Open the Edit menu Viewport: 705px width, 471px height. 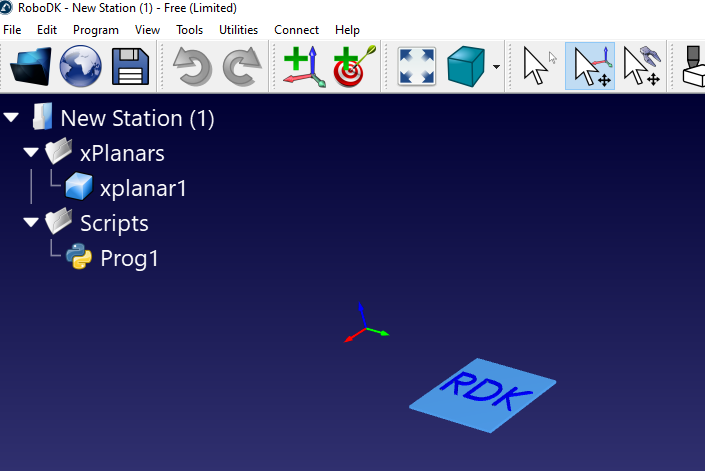coord(47,30)
